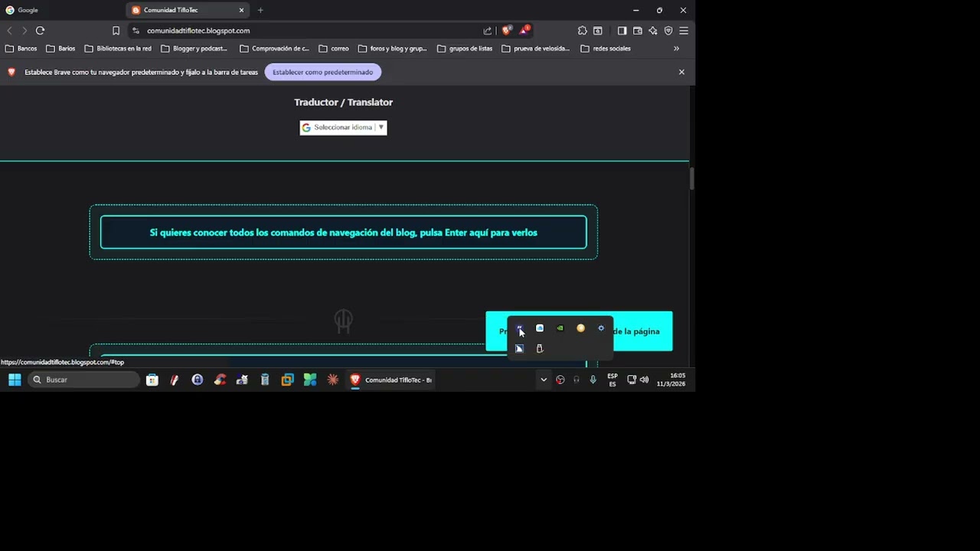Click the blog navigation commands banner
Screen dimensions: 980x551
click(x=343, y=233)
